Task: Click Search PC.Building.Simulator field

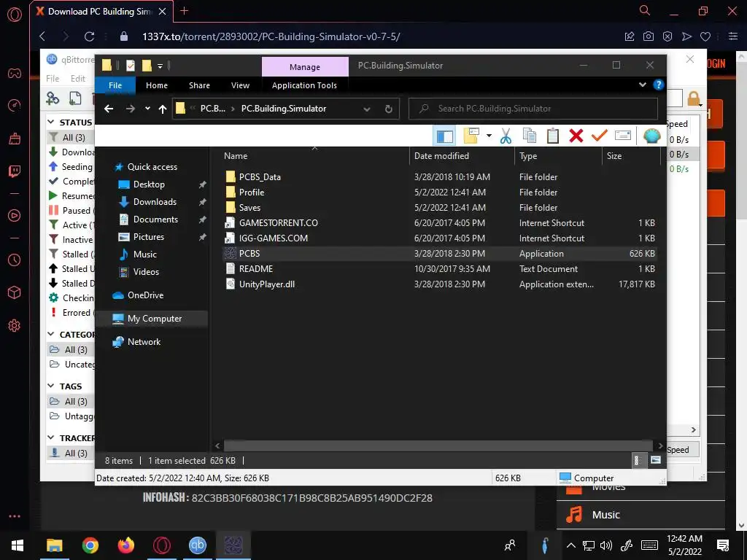Action: (533, 109)
